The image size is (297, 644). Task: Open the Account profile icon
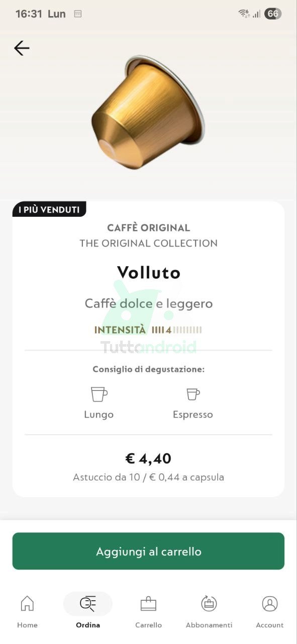(270, 604)
